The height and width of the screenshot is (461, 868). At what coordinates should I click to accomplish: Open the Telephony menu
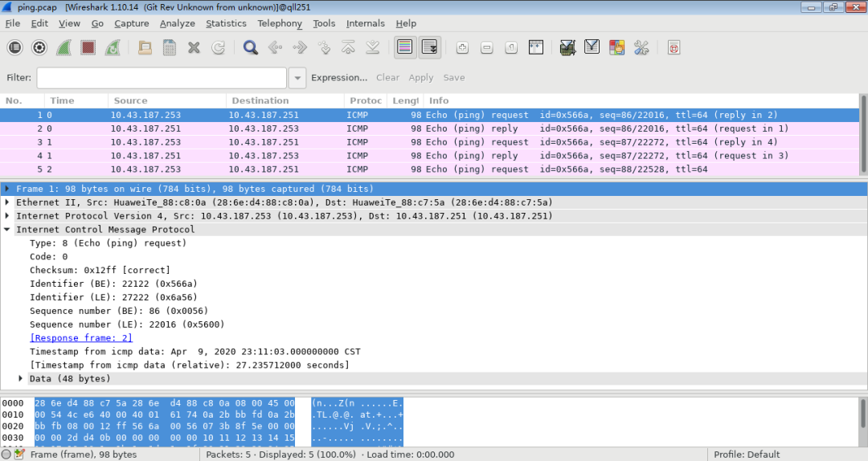(x=280, y=23)
